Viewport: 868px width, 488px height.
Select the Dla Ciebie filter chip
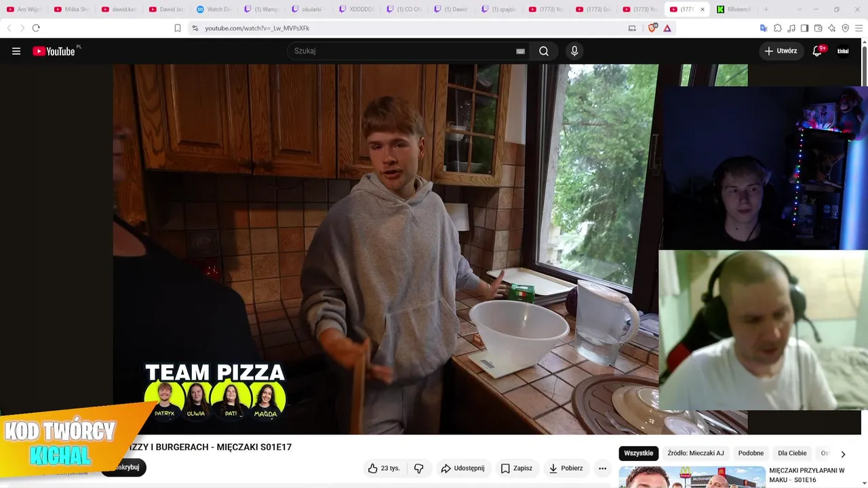point(792,453)
